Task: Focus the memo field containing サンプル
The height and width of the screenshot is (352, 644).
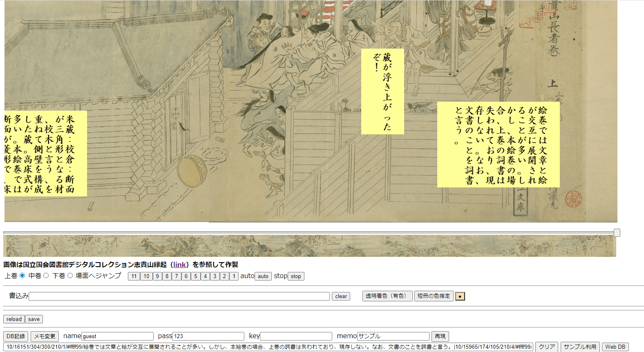Action: click(393, 336)
